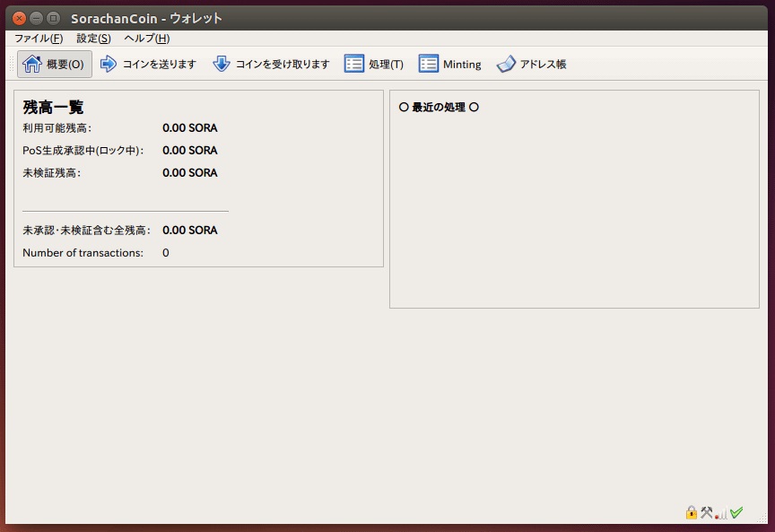Viewport: 775px width, 532px height.
Task: Select the コインを送ります text label
Action: click(x=159, y=65)
